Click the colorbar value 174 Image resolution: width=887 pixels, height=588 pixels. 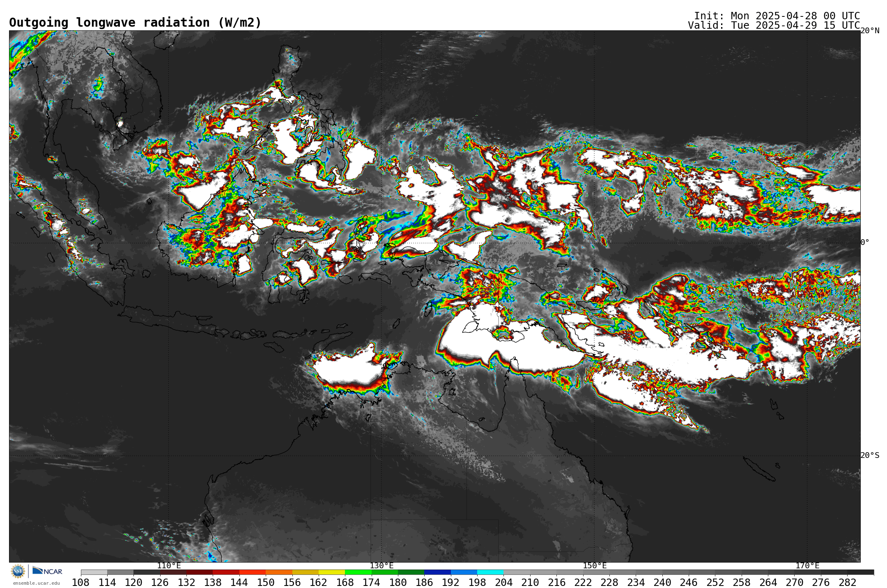tap(372, 582)
